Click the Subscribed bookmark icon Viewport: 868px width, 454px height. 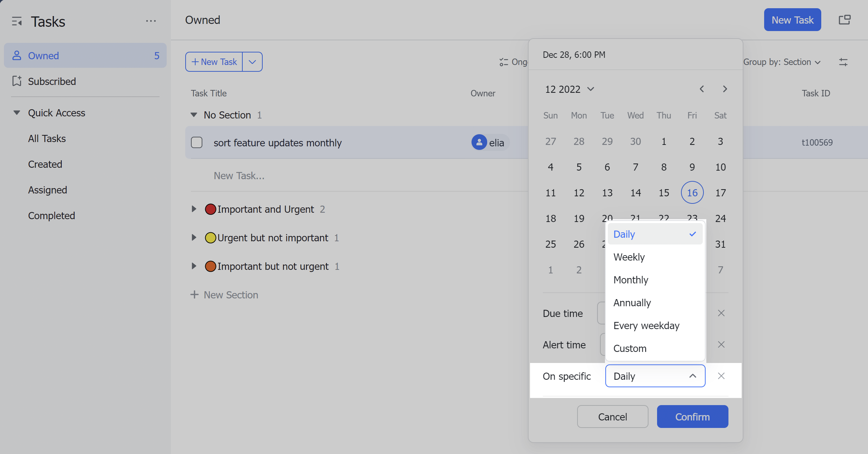[16, 81]
